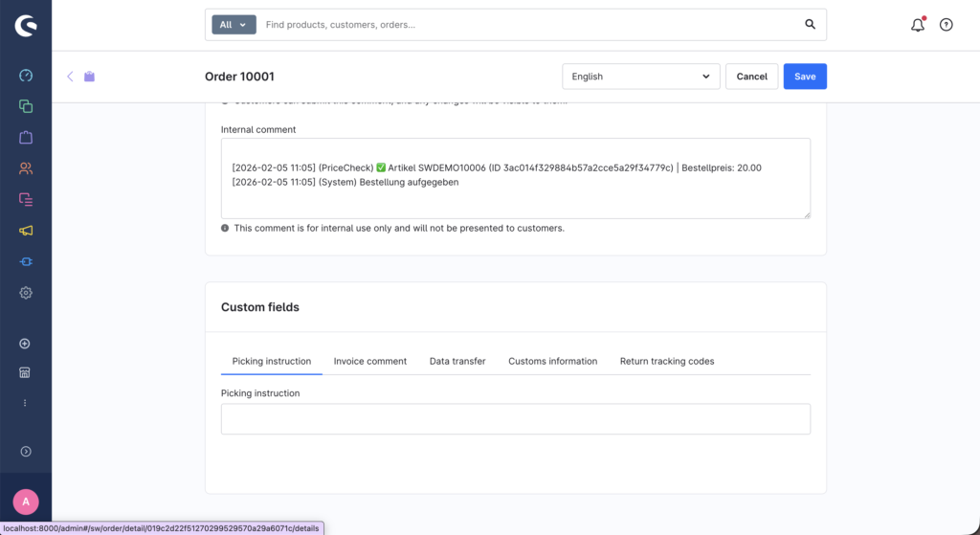The height and width of the screenshot is (535, 980).
Task: Open the Marketing megaphone icon
Action: [x=26, y=231]
